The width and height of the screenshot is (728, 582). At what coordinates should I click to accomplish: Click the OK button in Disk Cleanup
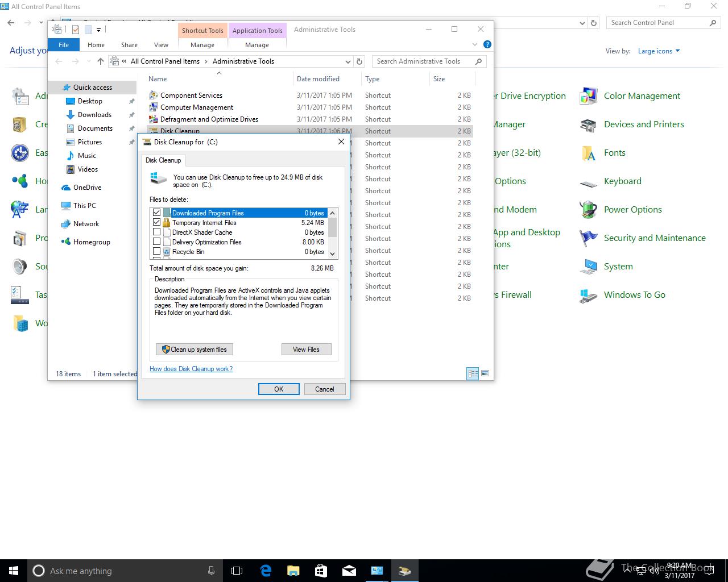coord(279,389)
